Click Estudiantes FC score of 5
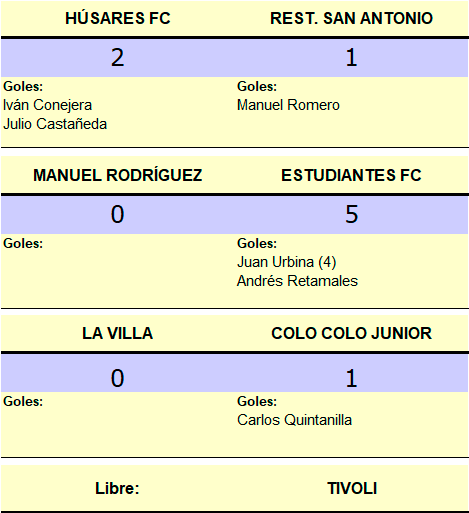 (352, 214)
